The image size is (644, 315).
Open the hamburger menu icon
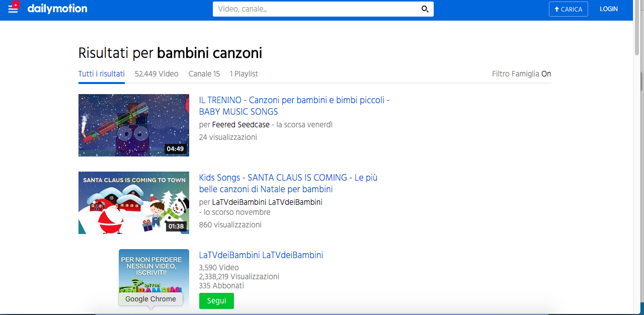click(13, 9)
